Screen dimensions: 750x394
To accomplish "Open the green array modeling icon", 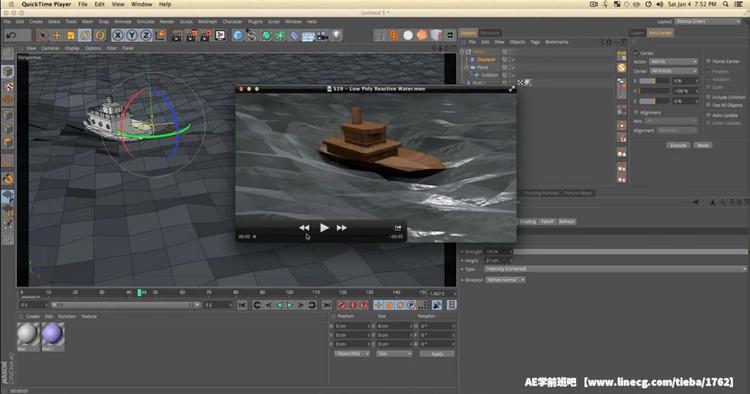I will pyautogui.click(x=280, y=35).
